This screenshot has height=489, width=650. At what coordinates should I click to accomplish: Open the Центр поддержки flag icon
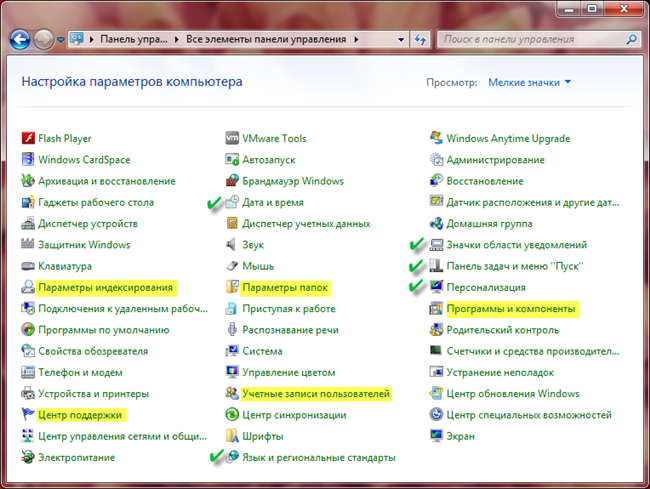tap(28, 415)
